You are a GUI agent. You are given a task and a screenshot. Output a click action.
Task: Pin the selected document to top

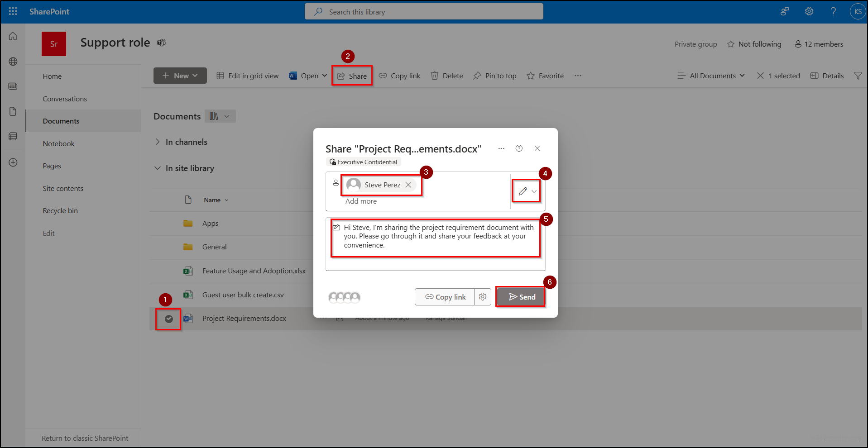[x=494, y=76]
